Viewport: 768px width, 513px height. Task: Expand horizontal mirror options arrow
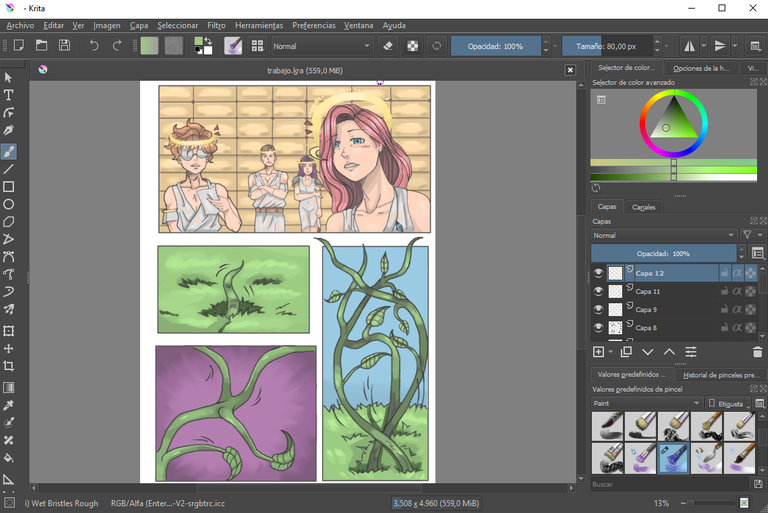(704, 46)
